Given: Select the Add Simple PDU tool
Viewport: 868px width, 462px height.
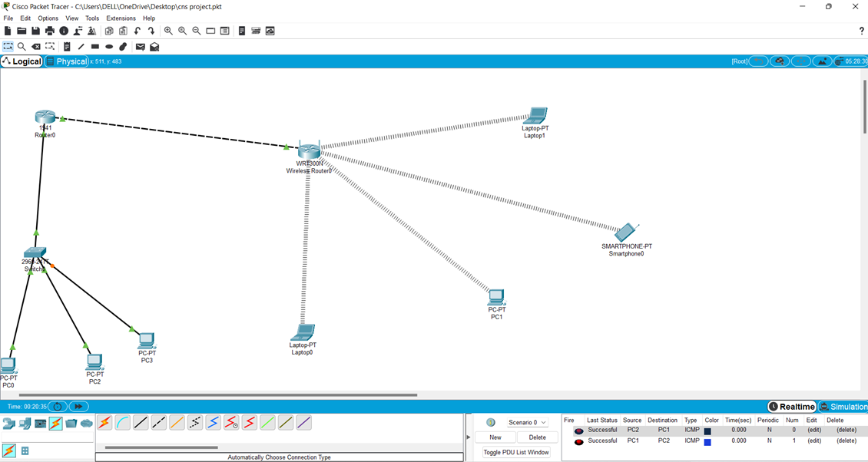Looking at the screenshot, I should click(140, 46).
